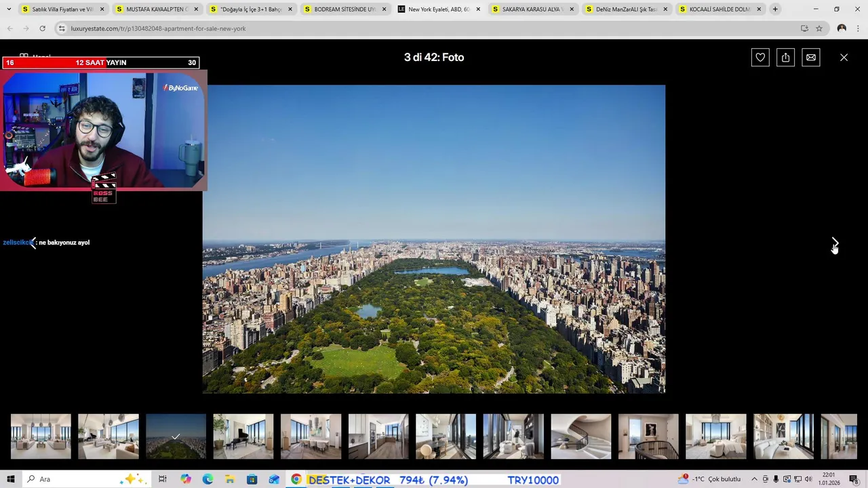Open the envelope contact icon
The width and height of the screenshot is (868, 488).
[811, 58]
